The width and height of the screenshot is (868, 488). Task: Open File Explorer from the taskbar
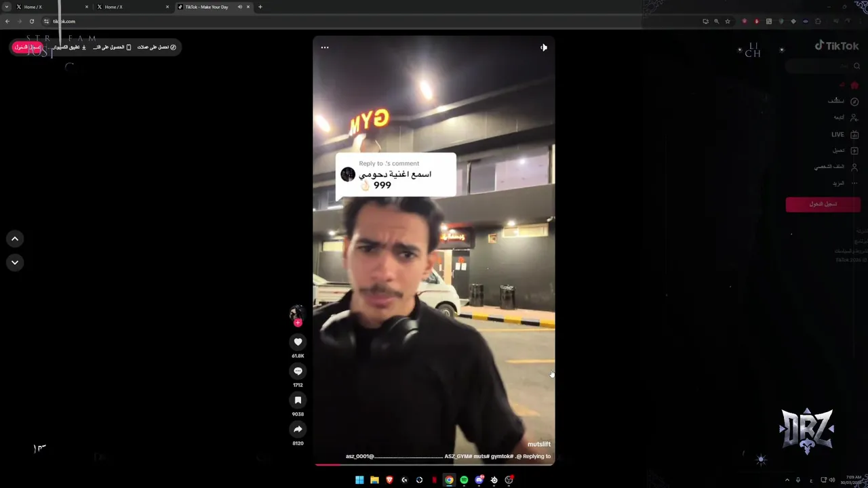(x=374, y=480)
